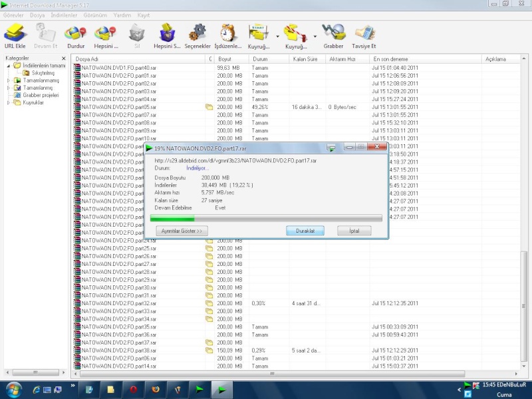Image resolution: width=532 pixels, height=399 pixels.
Task: Collapse İndirilenlerin tamamı tree node
Action: [9, 66]
